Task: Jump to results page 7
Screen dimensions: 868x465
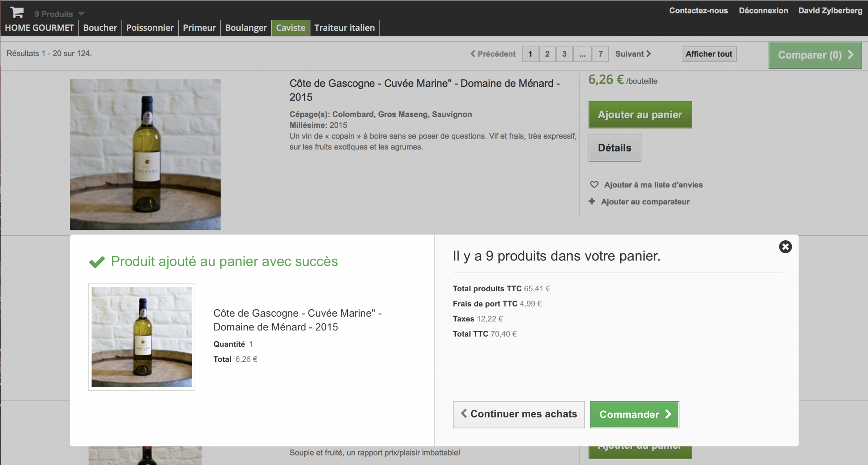Action: 600,54
